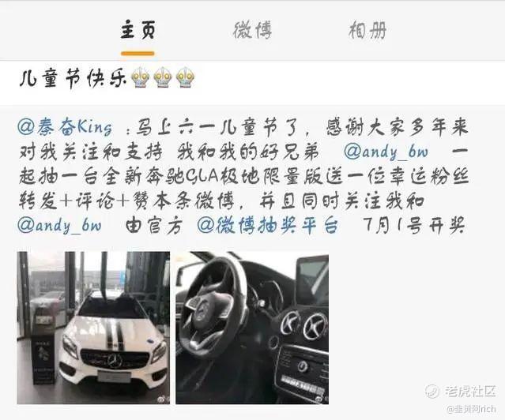The image size is (505, 420).
Task: Tap the Weibo watermark on car photo
Action: [x=164, y=399]
